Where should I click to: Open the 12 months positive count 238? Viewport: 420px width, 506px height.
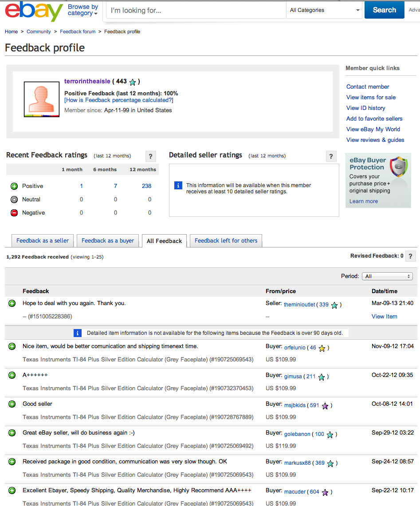[146, 186]
